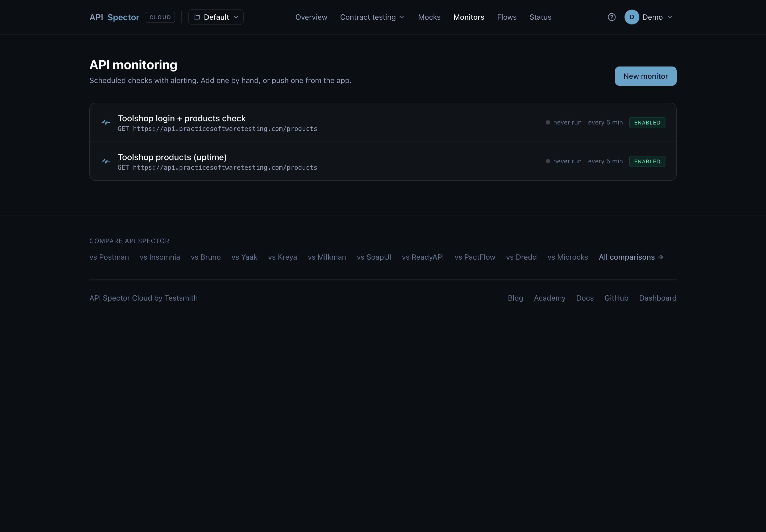Open the Status tab
The width and height of the screenshot is (766, 532).
tap(540, 17)
